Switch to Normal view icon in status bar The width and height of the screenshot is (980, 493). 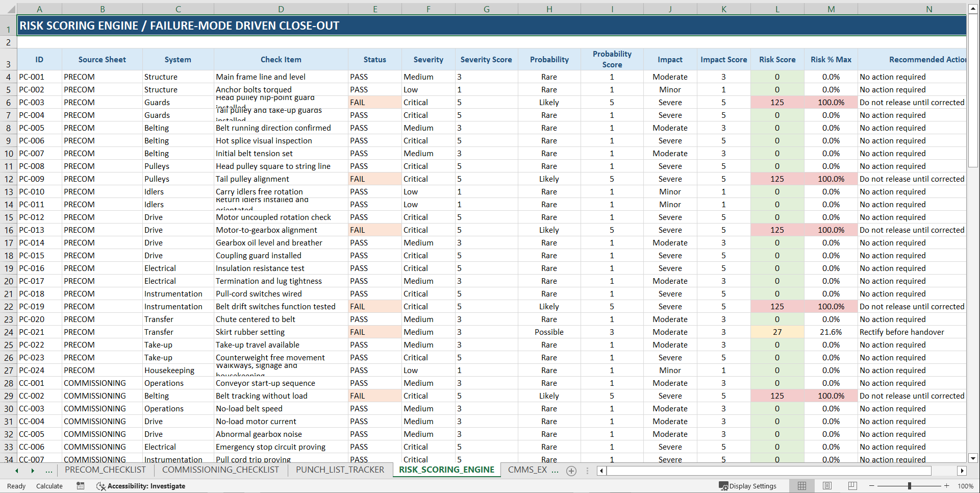pos(801,486)
